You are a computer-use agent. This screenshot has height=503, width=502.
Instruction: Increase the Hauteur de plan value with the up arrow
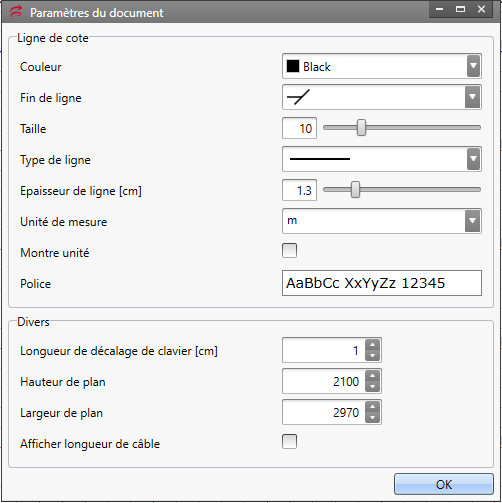tap(372, 376)
